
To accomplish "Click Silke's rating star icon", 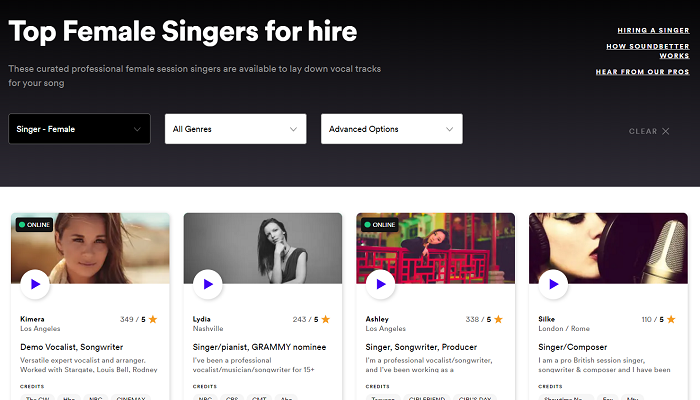I will pyautogui.click(x=671, y=320).
